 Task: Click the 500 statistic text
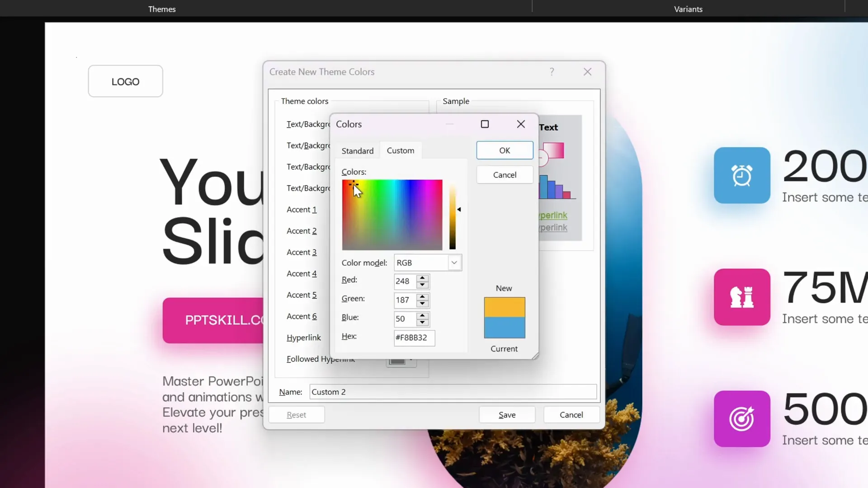(x=825, y=409)
